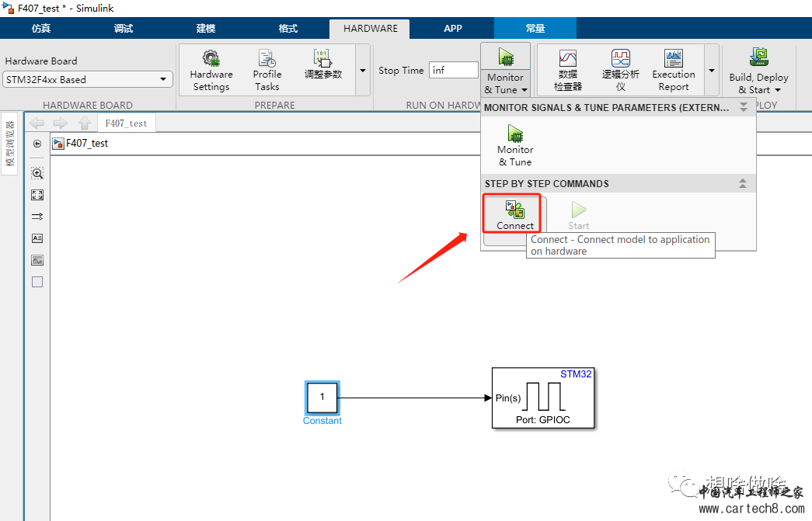The image size is (812, 521).
Task: Switch to the APP tab
Action: pyautogui.click(x=452, y=29)
